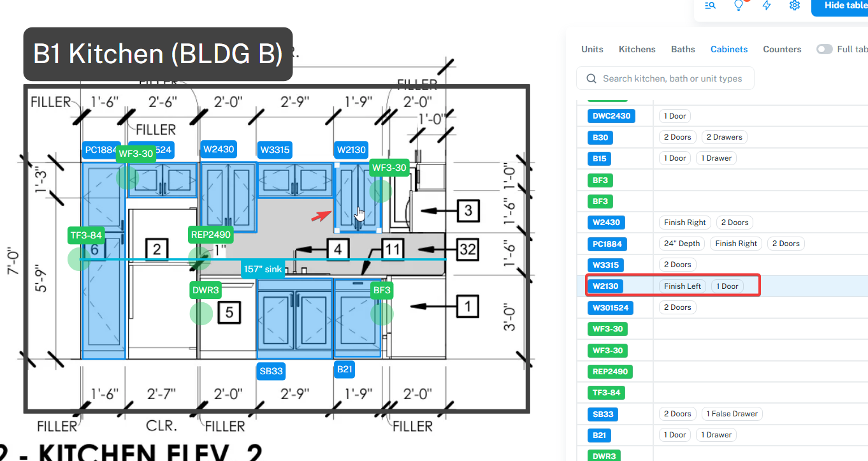Click the REP2490 tag in the table
The image size is (868, 461).
click(610, 371)
